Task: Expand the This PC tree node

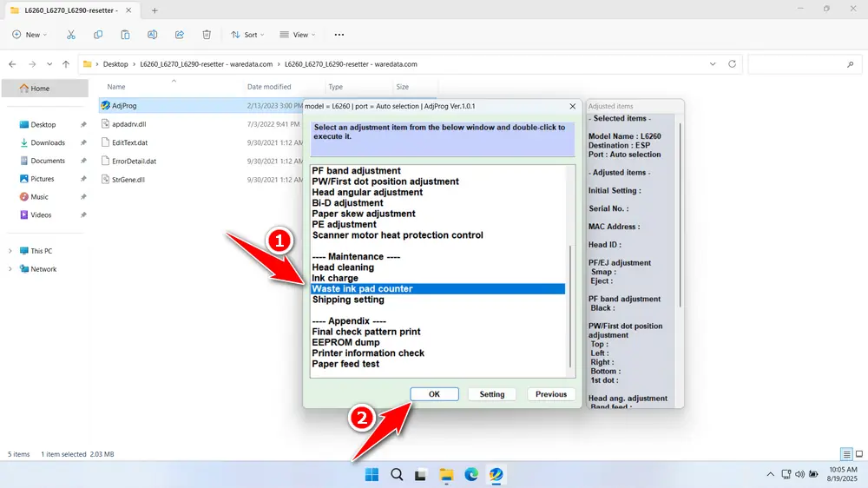Action: tap(10, 251)
